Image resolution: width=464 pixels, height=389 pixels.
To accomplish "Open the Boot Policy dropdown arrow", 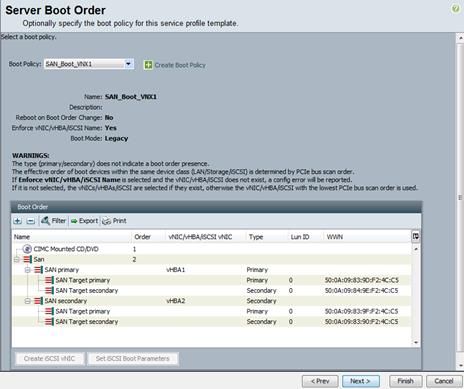I will click(128, 64).
